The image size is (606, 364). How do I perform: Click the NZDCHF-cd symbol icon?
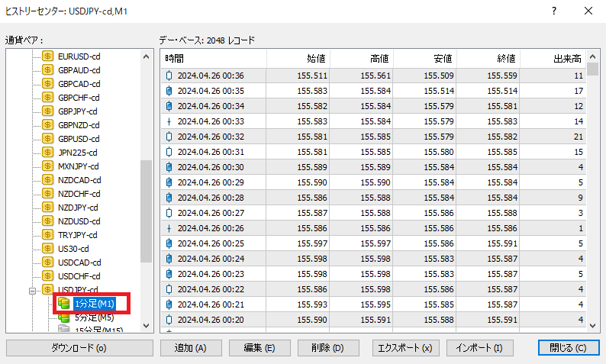tap(47, 194)
